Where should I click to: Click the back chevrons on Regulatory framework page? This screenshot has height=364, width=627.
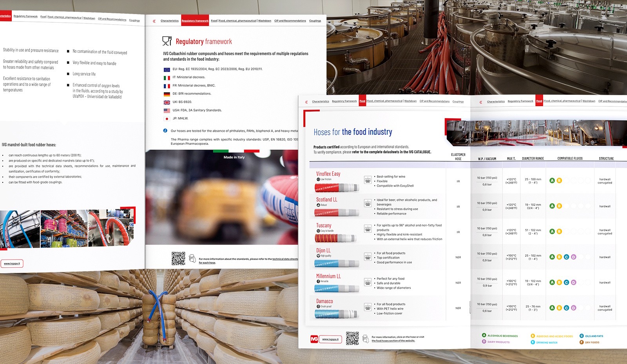154,21
